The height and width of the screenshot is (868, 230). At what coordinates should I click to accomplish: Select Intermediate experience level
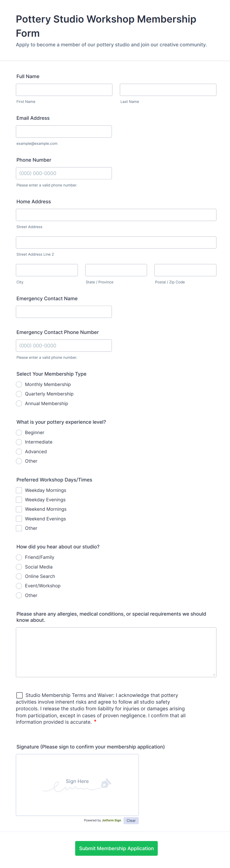click(x=19, y=442)
